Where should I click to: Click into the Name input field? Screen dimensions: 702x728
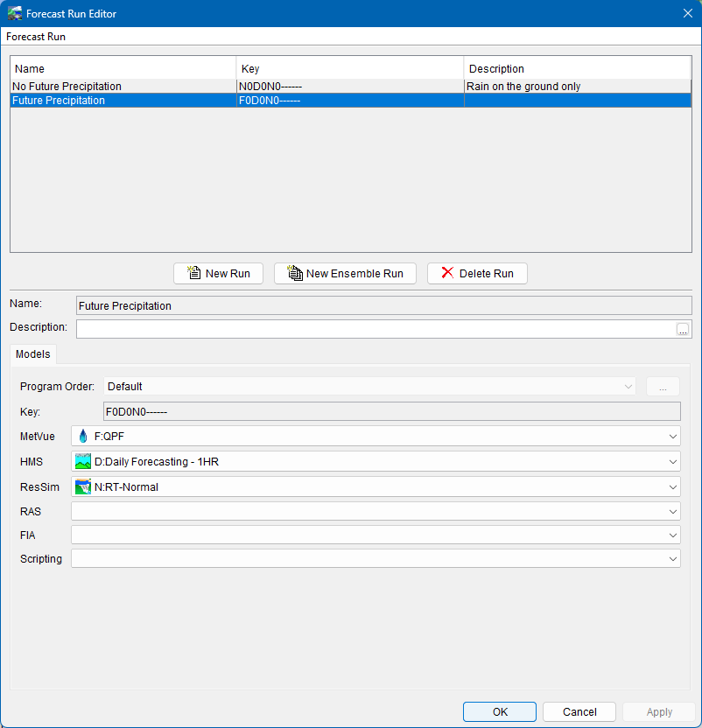384,305
